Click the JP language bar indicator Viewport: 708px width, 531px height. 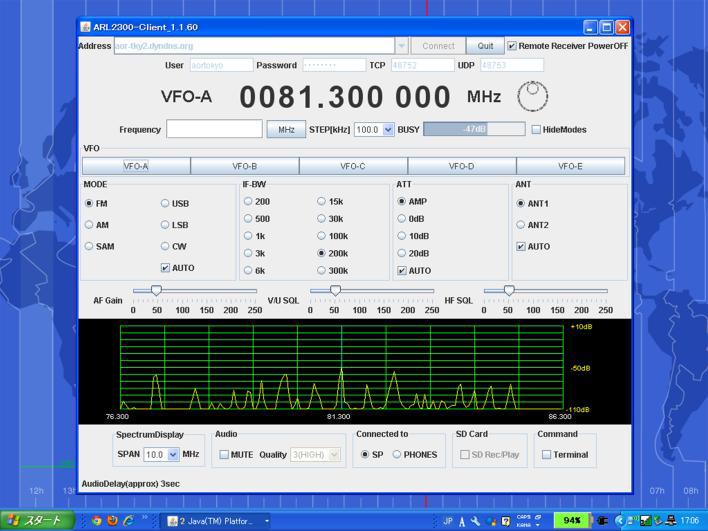(448, 521)
